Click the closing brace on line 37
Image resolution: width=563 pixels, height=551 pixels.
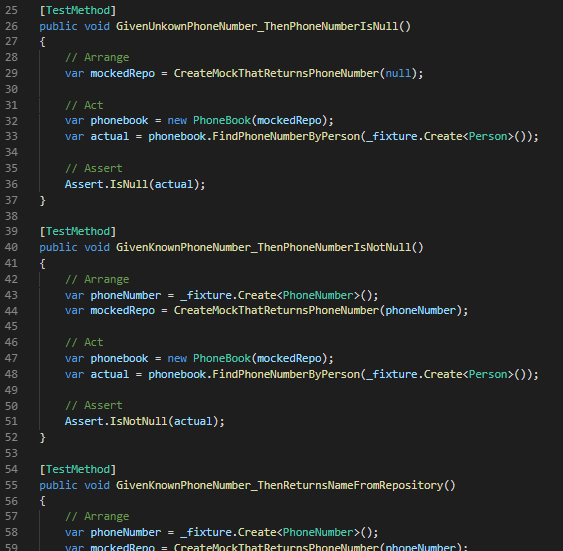[42, 200]
